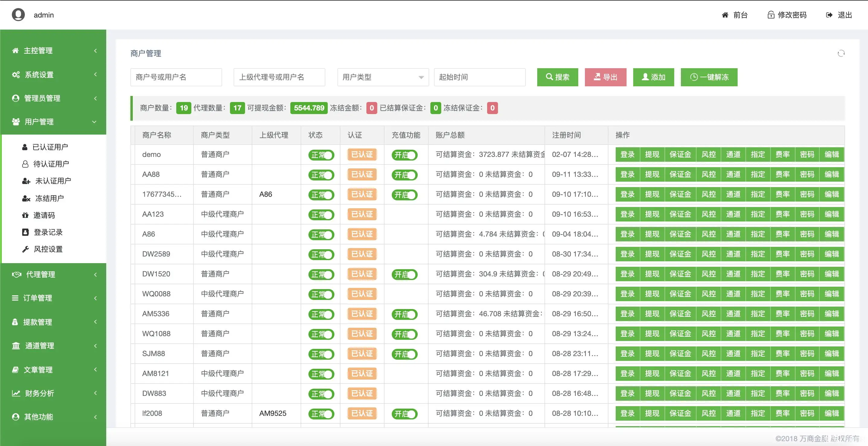Open 冻结用户 submenu item
Image resolution: width=868 pixels, height=446 pixels.
pos(54,199)
